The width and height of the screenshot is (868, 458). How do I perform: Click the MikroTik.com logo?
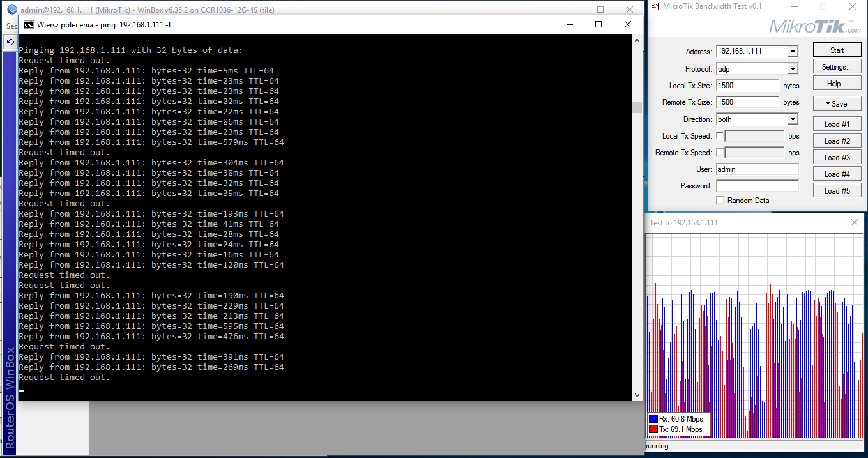814,27
